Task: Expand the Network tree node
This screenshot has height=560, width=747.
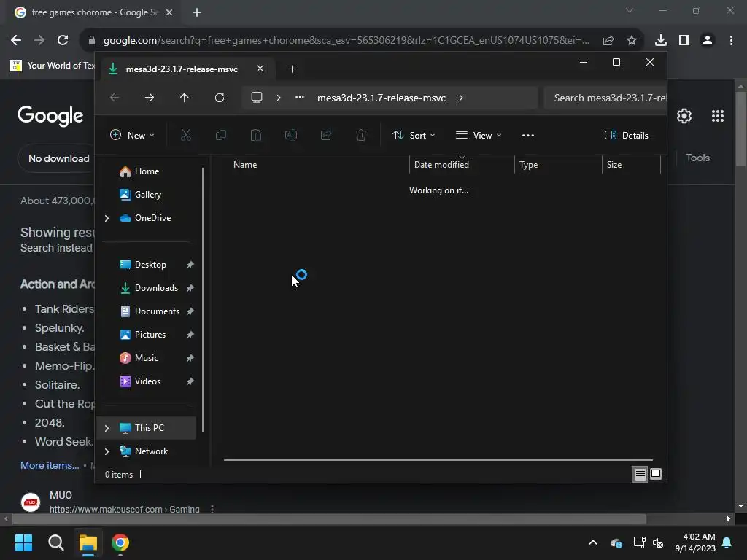Action: pos(107,451)
